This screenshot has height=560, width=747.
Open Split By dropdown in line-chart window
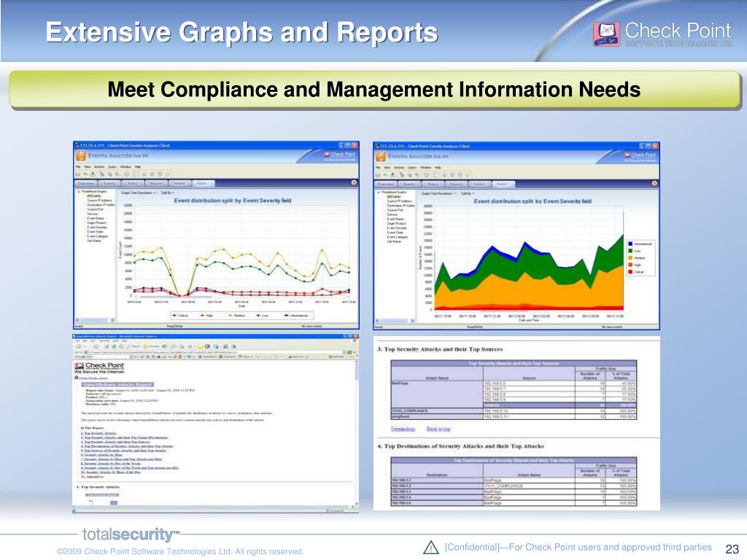coord(167,192)
